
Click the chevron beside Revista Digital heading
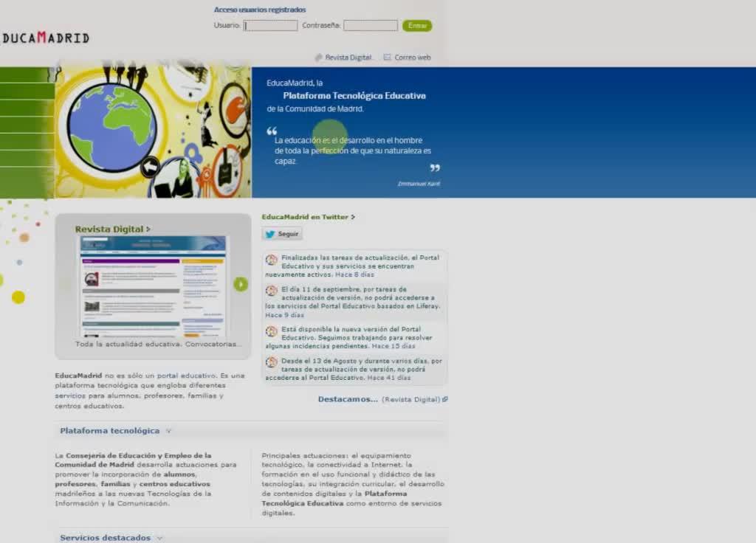click(x=148, y=229)
